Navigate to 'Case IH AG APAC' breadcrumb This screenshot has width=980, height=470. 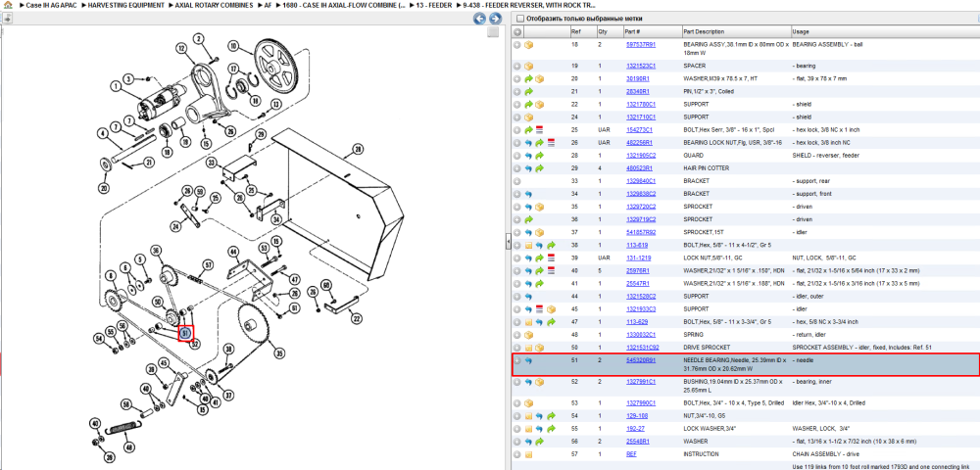tap(52, 5)
